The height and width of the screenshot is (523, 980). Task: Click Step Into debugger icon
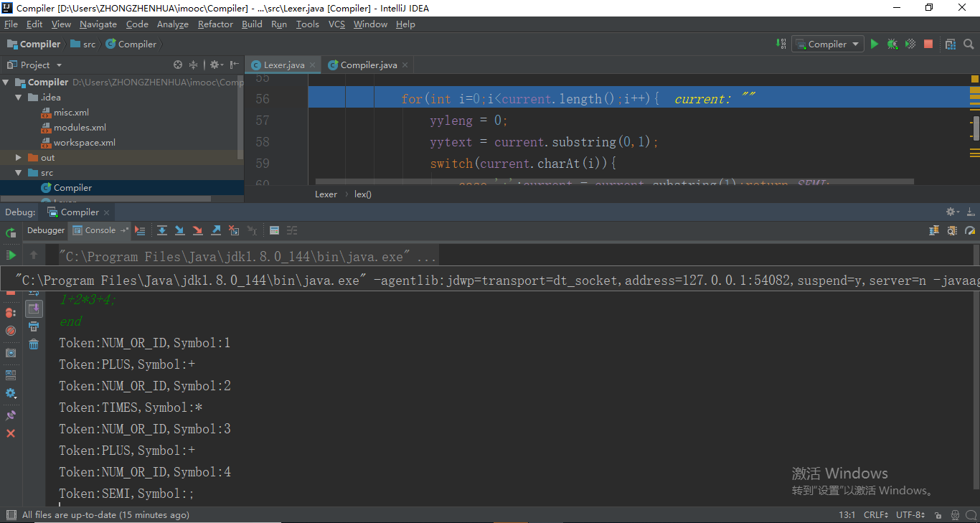pyautogui.click(x=180, y=230)
